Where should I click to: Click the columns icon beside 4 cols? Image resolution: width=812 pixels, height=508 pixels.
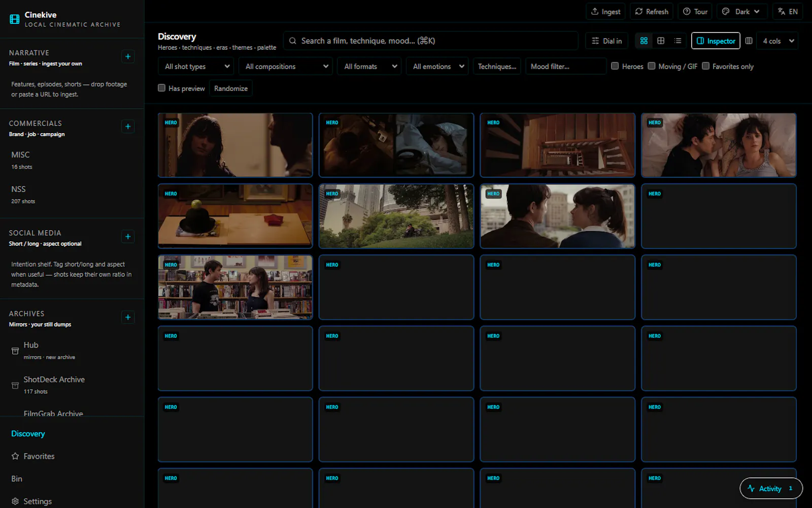(749, 41)
